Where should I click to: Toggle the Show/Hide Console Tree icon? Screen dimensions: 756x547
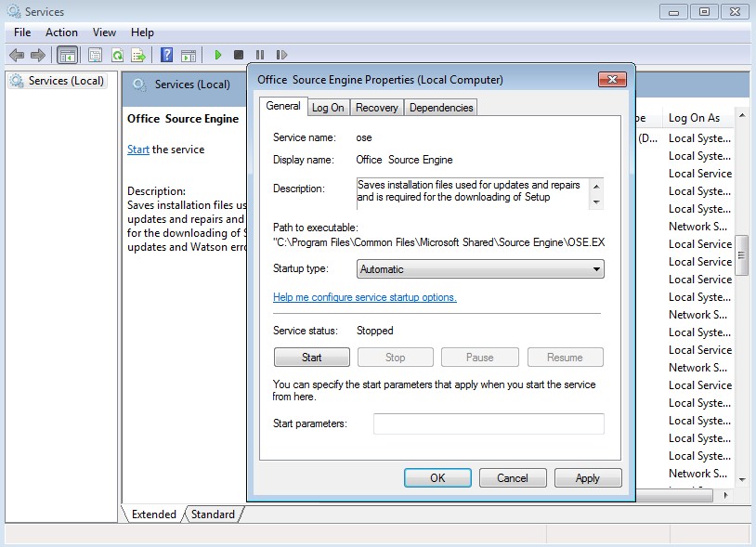pyautogui.click(x=67, y=55)
